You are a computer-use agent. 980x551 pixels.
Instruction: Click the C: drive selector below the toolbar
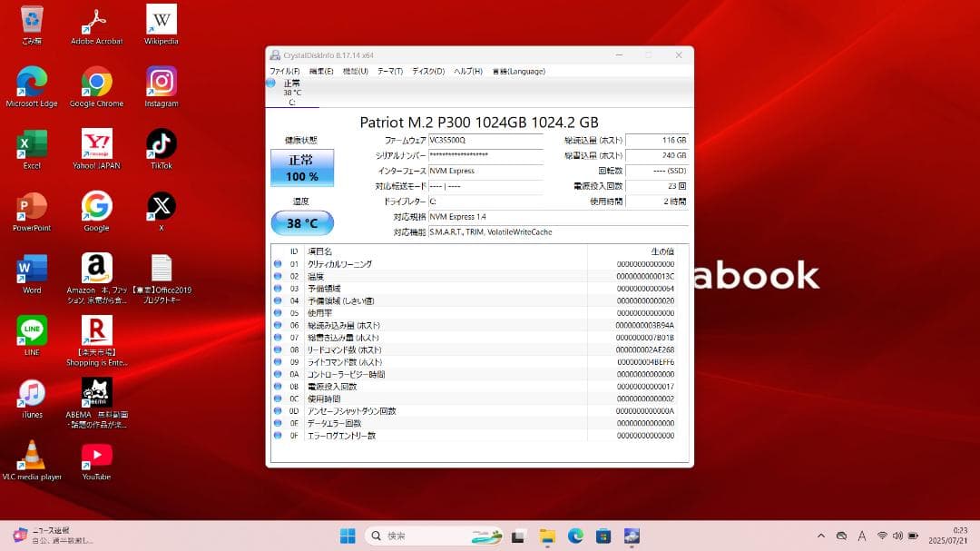(x=292, y=92)
